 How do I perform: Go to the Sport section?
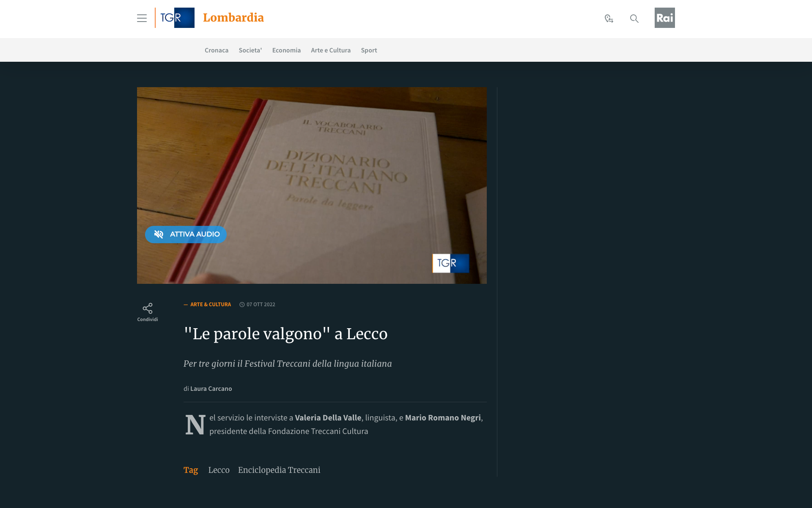369,50
